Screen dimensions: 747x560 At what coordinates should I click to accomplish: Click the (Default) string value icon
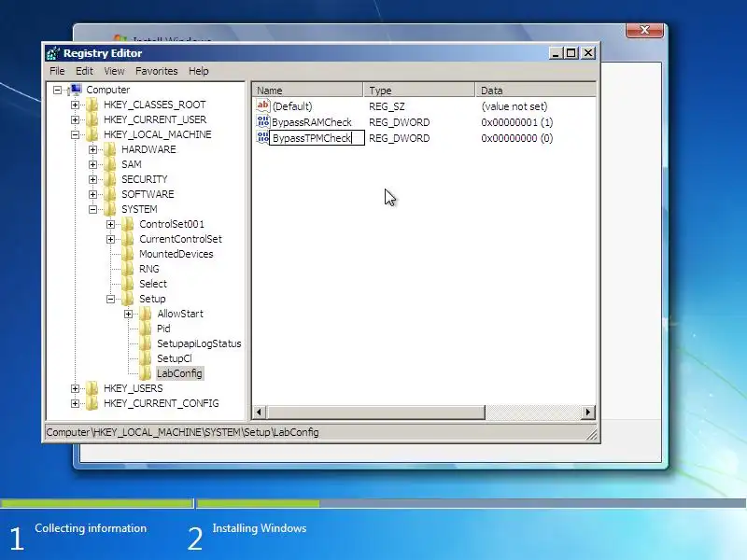[x=263, y=105]
